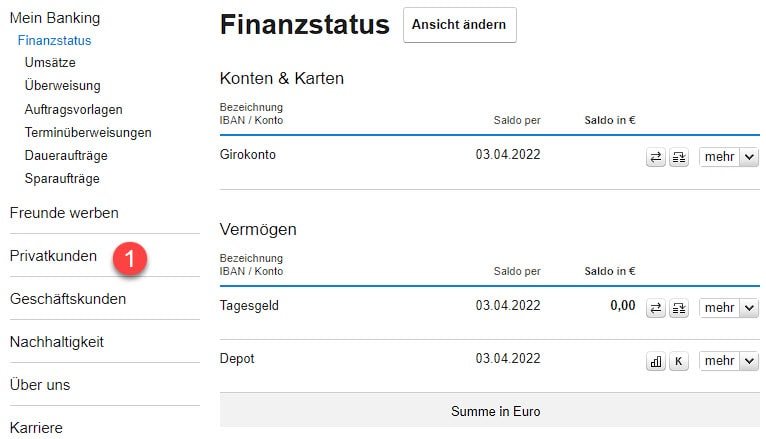
Task: Click the red number 1 badge
Action: pos(130,258)
